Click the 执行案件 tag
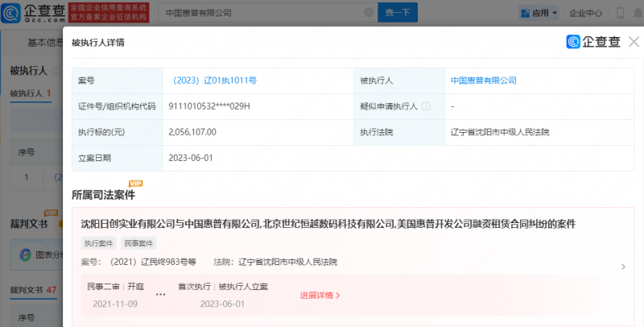Screen dimensions: 644x327 point(98,243)
